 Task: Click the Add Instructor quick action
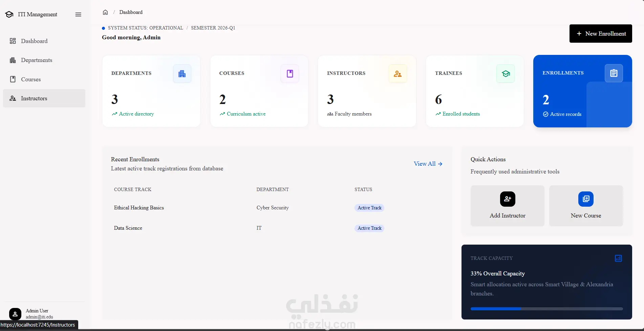[x=508, y=206]
